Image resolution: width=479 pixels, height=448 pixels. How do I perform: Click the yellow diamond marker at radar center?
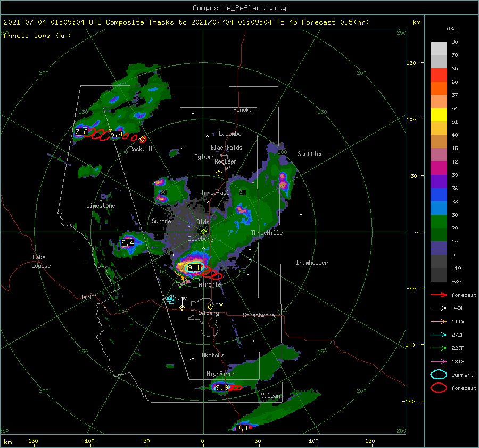(203, 232)
